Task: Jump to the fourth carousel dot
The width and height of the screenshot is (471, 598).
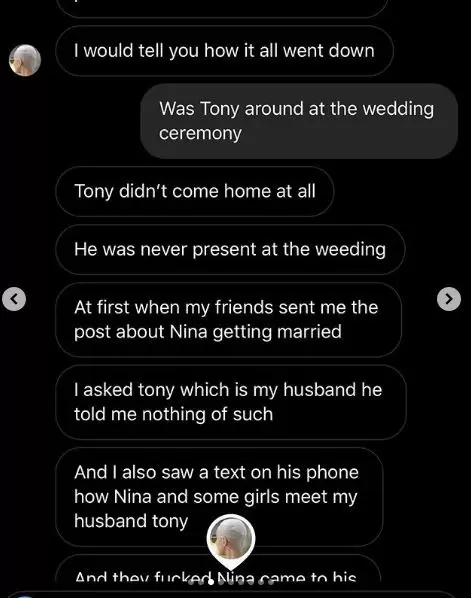Action: coord(221,582)
